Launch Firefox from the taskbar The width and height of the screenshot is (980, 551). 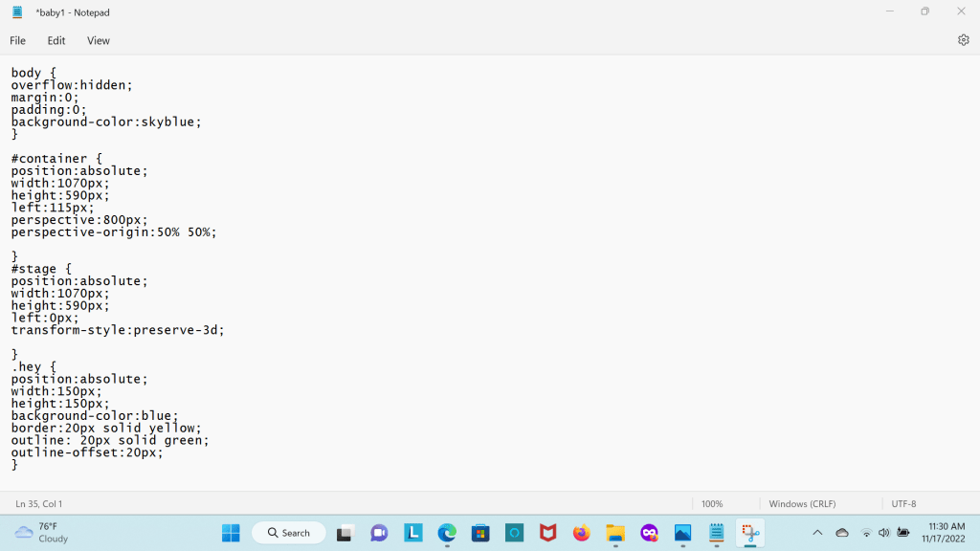581,533
